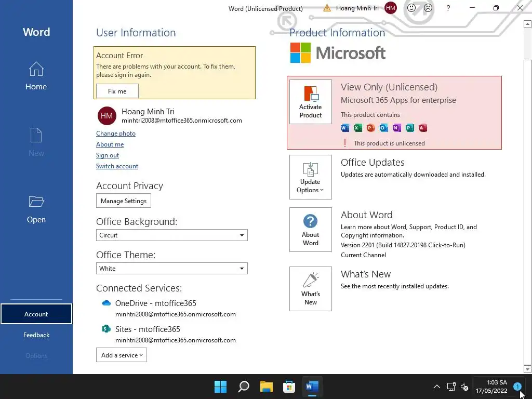Open the Open files page
Screen dimensions: 532x399
(36, 209)
